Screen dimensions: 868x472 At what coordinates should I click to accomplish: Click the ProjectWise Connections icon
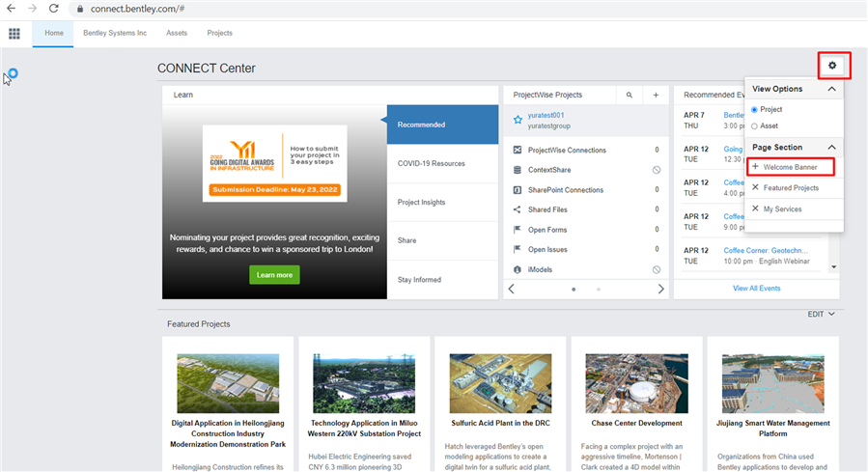pyautogui.click(x=518, y=150)
